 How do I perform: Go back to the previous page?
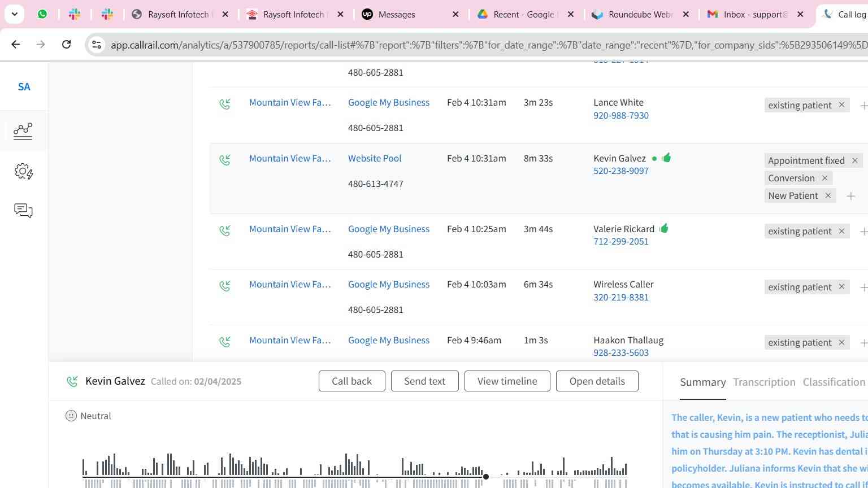click(15, 44)
